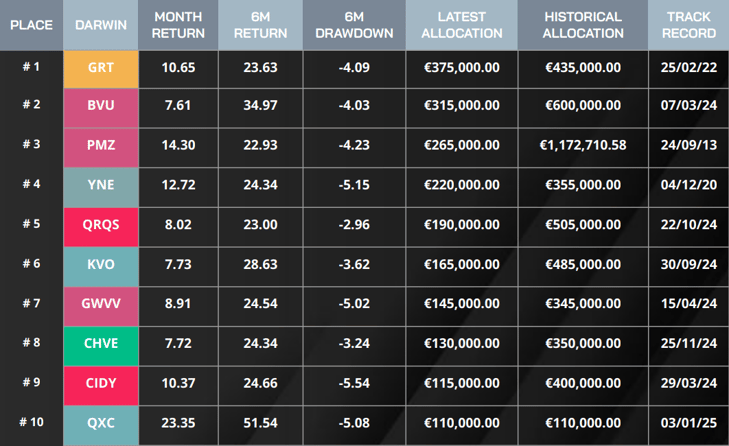
Task: Click the 25/02/22 track record date
Action: coord(690,68)
